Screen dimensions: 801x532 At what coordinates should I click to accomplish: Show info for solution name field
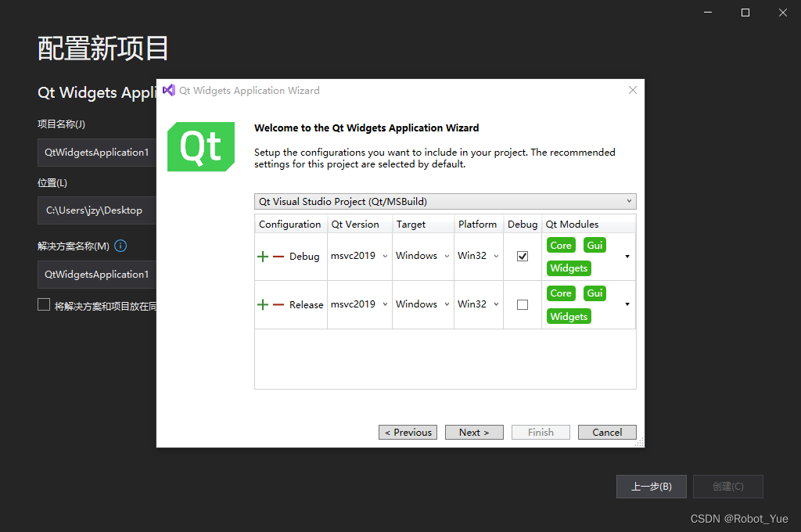tap(120, 246)
